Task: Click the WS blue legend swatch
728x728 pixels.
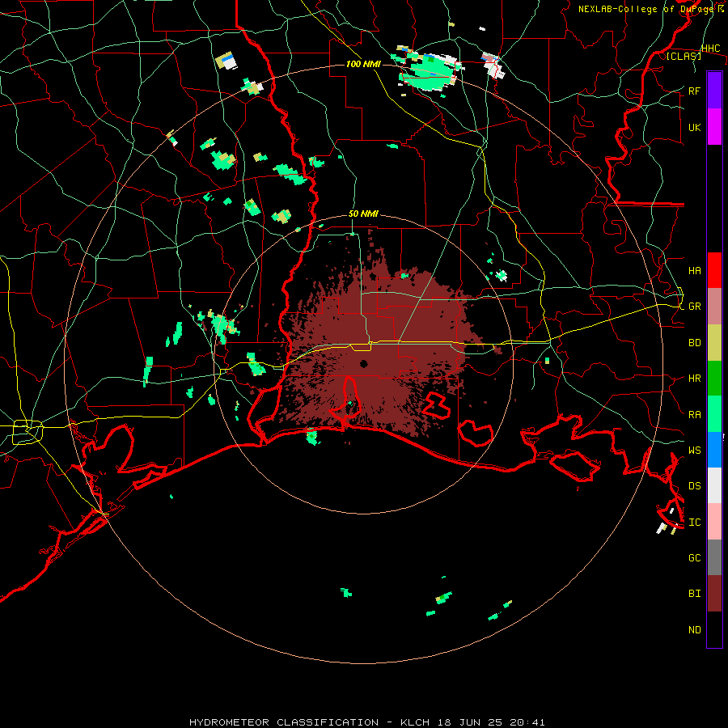Action: pyautogui.click(x=714, y=450)
